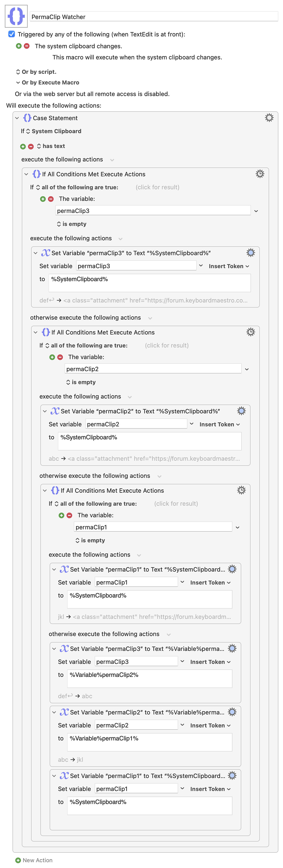Change 'all of the following are true' for permaClip3
This screenshot has height=868, width=283.
(77, 187)
